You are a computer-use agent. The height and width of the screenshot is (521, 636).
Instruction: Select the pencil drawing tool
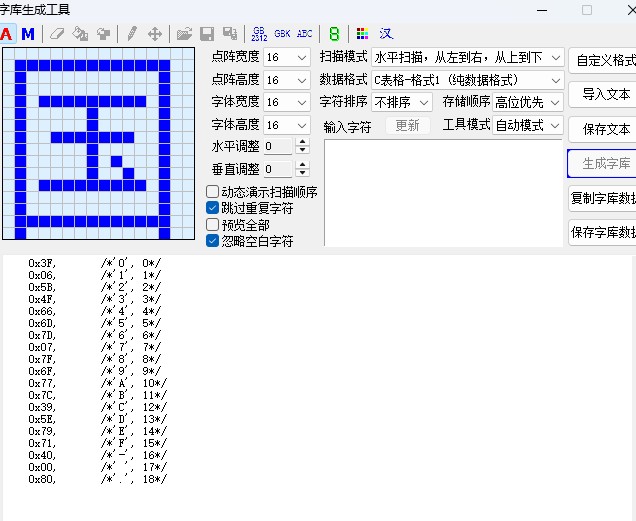[x=132, y=34]
